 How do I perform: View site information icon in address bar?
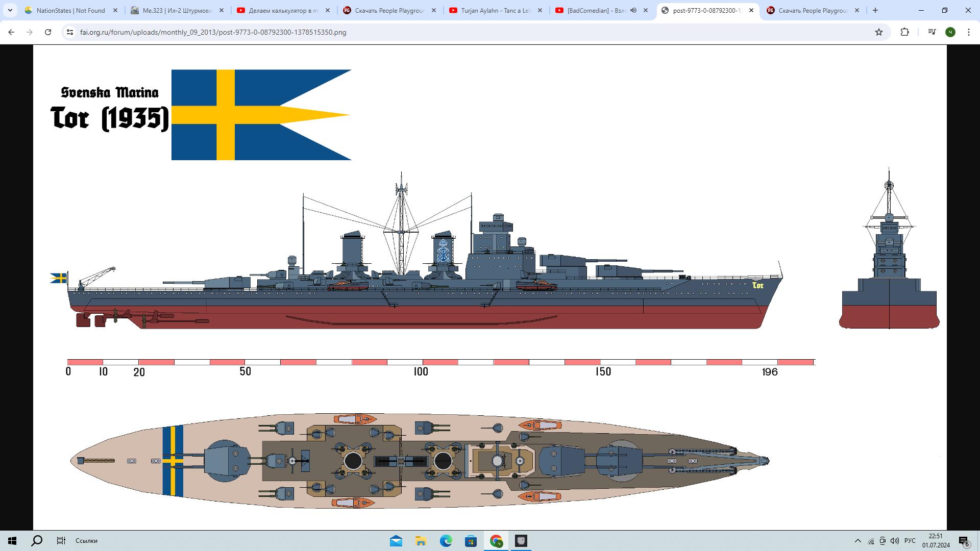tap(70, 32)
